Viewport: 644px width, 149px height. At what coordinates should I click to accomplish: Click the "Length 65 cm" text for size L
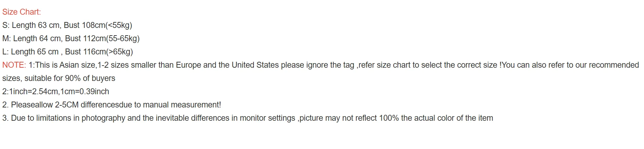[35, 52]
